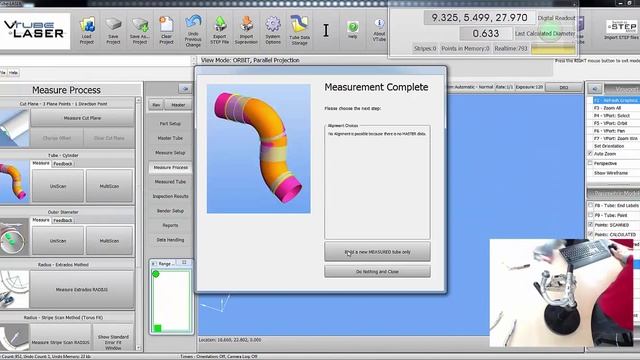640x360 pixels.
Task: Click Measure Stripe Scan RADIUS button
Action: tap(60, 338)
